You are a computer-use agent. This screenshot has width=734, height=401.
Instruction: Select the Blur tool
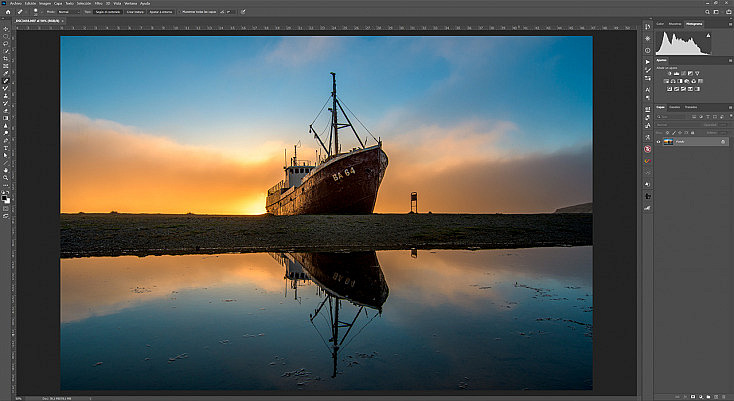click(x=6, y=125)
